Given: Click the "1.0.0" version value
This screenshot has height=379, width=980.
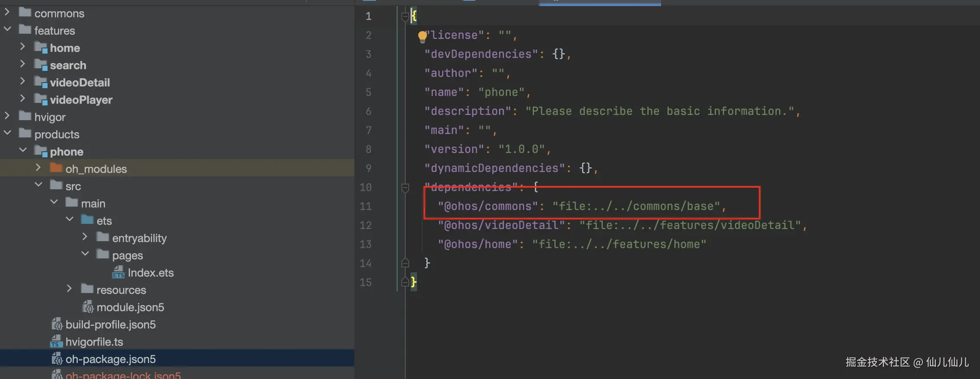Looking at the screenshot, I should pyautogui.click(x=522, y=149).
